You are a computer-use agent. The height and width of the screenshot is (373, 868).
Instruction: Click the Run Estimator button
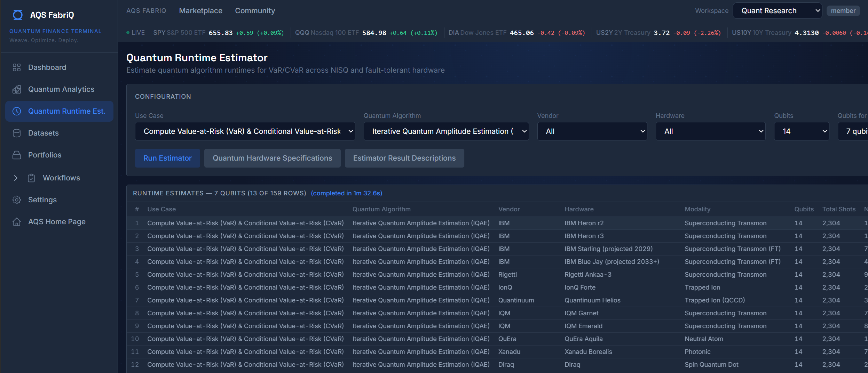tap(167, 158)
